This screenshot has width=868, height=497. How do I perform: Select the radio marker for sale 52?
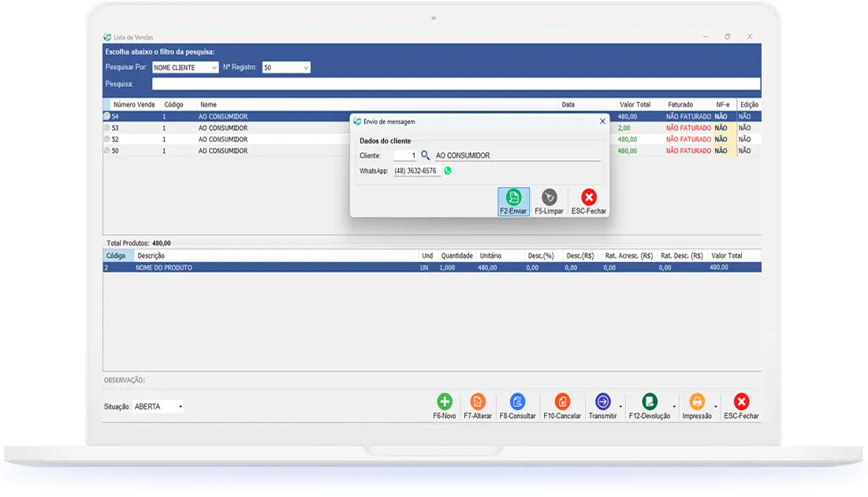coord(106,140)
